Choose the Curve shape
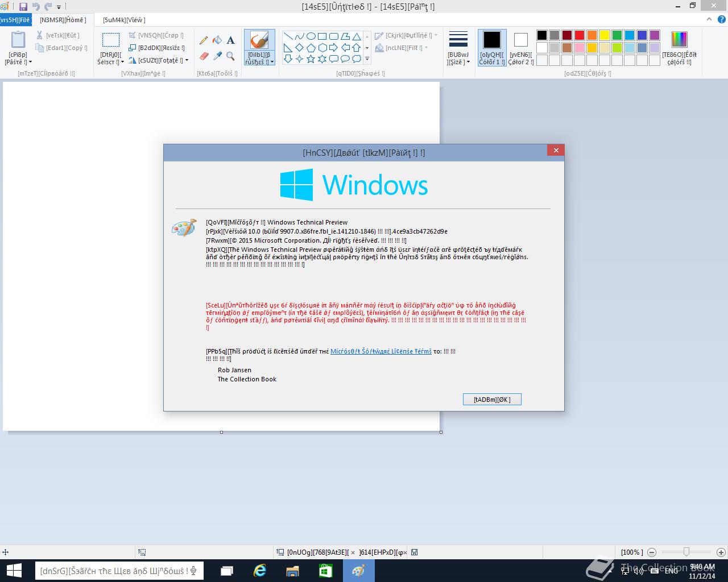 (299, 36)
